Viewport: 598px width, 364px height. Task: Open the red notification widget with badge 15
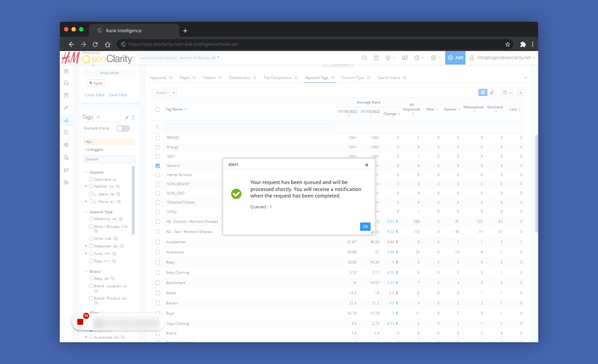(x=80, y=322)
